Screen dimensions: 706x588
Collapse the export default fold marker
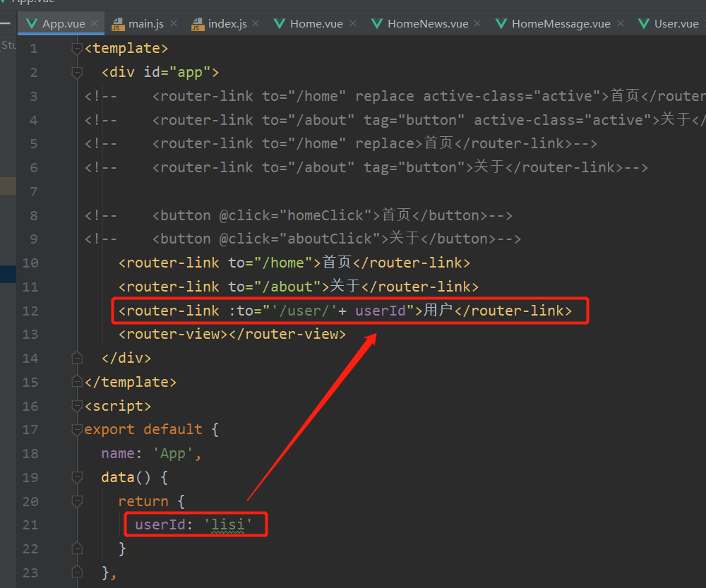click(x=77, y=429)
